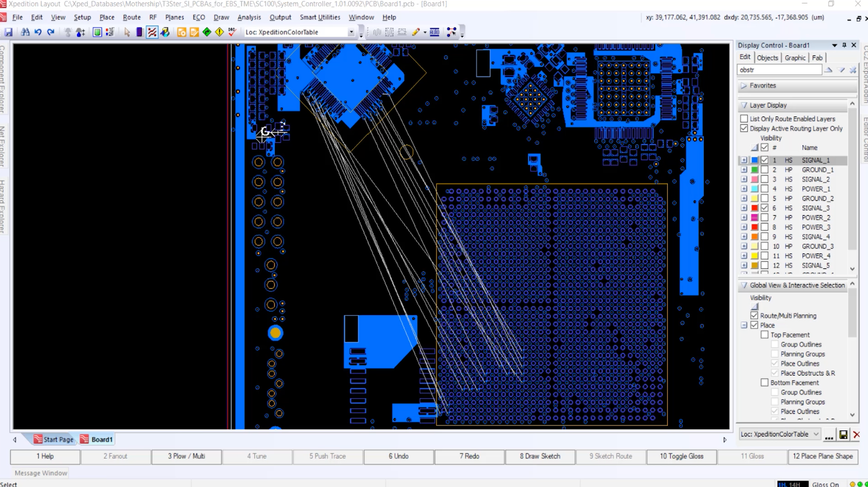Expand the Favorites section
868x487 pixels.
pos(744,86)
